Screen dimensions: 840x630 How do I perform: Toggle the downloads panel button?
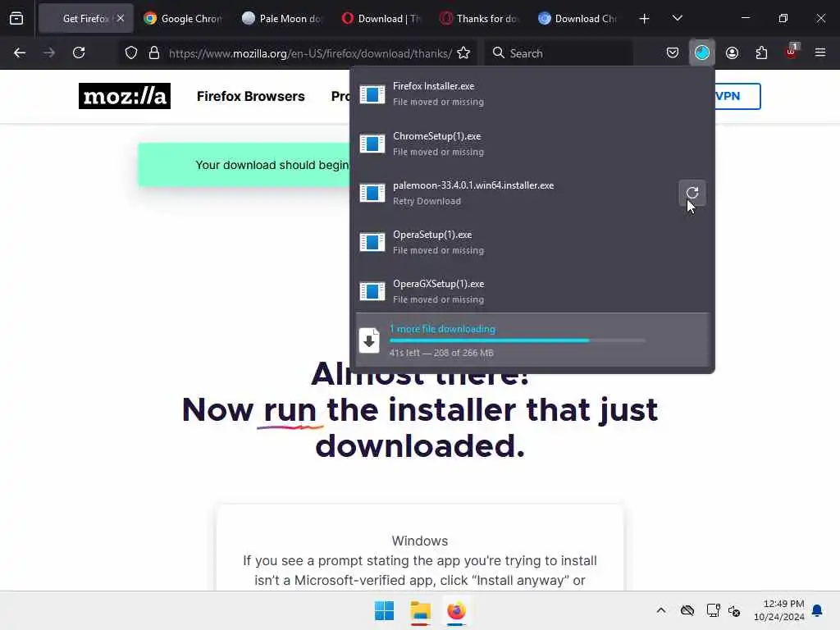pyautogui.click(x=702, y=53)
